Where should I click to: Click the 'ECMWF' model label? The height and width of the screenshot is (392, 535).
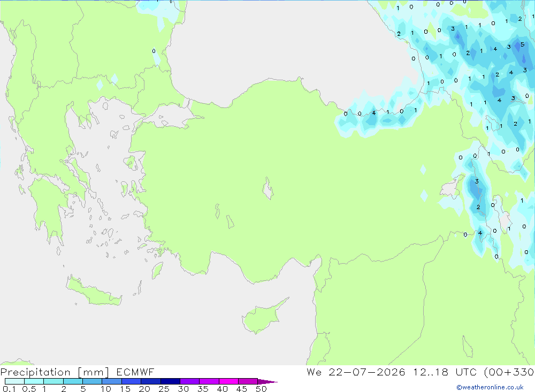click(x=135, y=372)
